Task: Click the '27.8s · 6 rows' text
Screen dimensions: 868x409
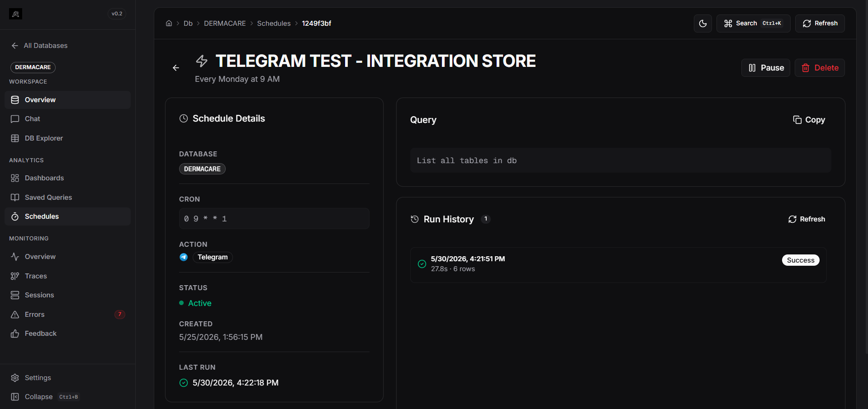Action: coord(453,269)
